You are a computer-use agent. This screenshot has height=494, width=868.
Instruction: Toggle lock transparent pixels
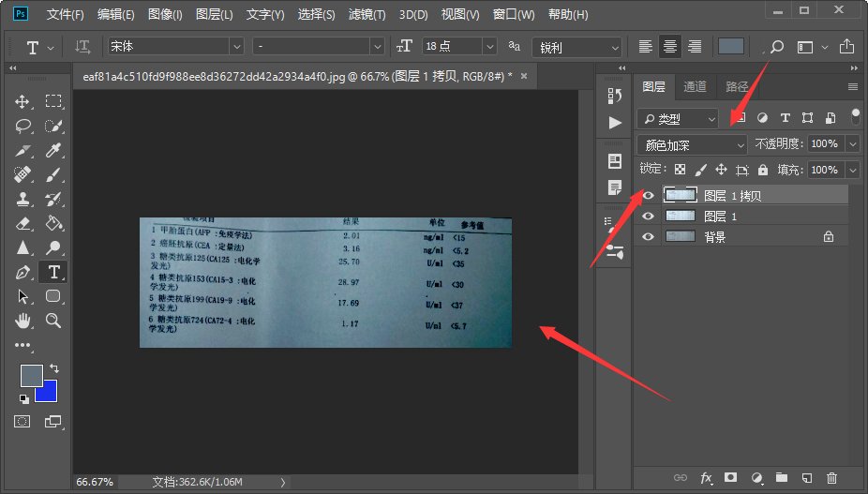tap(680, 170)
